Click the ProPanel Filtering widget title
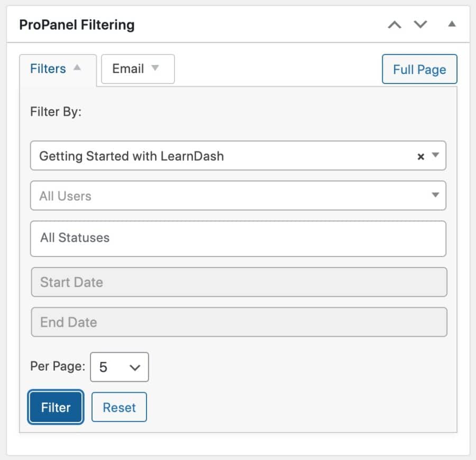This screenshot has height=460, width=476. 76,24
